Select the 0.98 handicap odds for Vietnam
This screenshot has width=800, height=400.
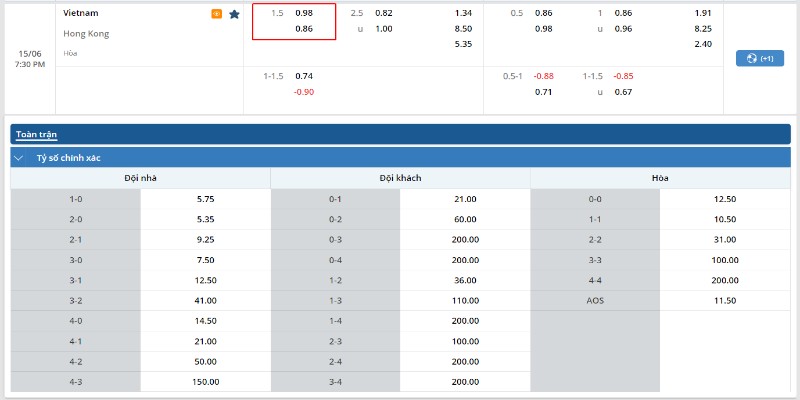coord(304,13)
